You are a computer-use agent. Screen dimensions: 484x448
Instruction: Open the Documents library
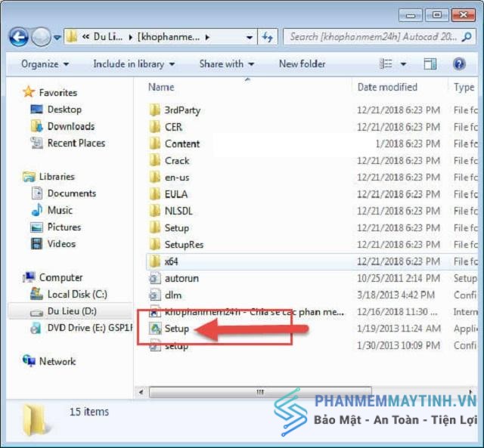click(71, 193)
